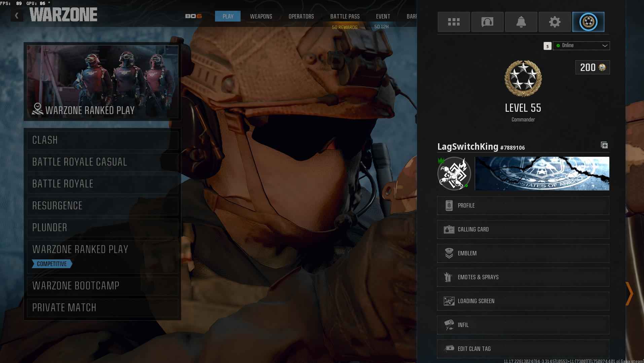Click the 200 COD Points balance

592,67
